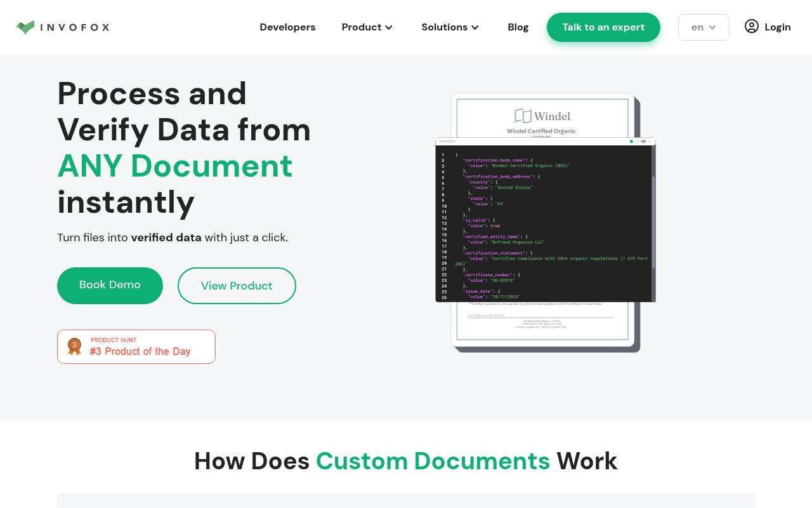Image resolution: width=812 pixels, height=508 pixels.
Task: Open the Developers menu item
Action: (x=287, y=27)
